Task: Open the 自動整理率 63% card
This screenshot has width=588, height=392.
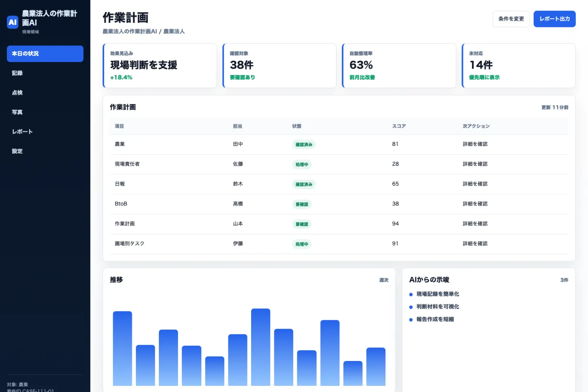Action: 399,66
